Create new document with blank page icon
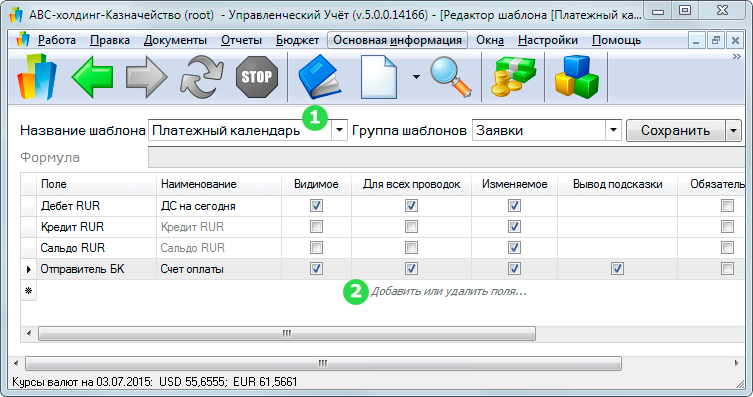The image size is (753, 397). pos(379,77)
